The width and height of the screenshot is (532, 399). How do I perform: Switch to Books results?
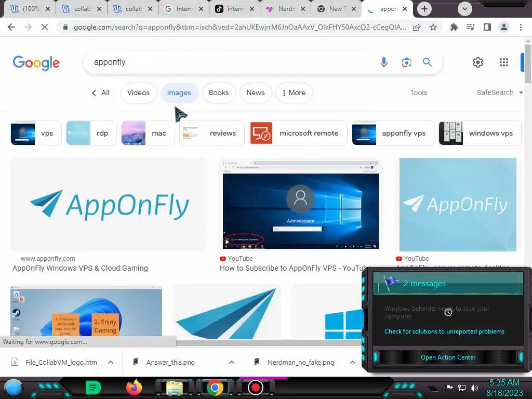(219, 92)
